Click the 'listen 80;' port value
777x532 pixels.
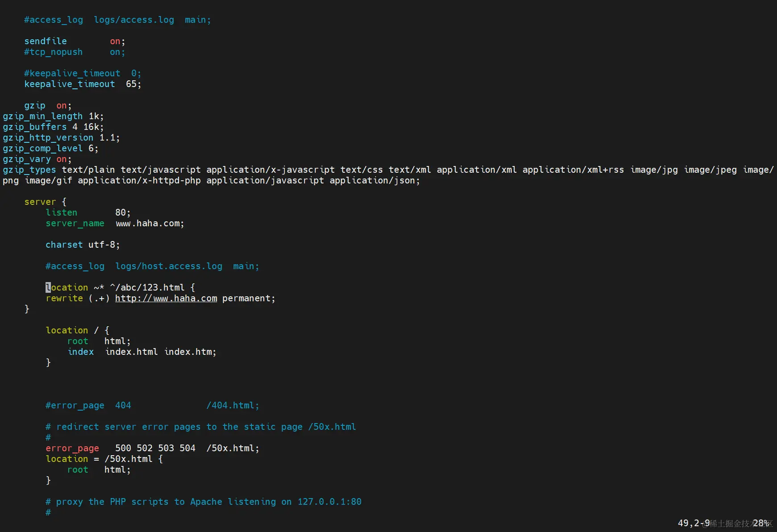pyautogui.click(x=123, y=212)
